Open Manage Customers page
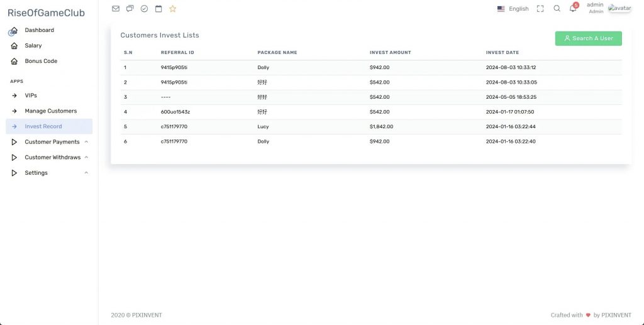644x325 pixels. pos(50,111)
